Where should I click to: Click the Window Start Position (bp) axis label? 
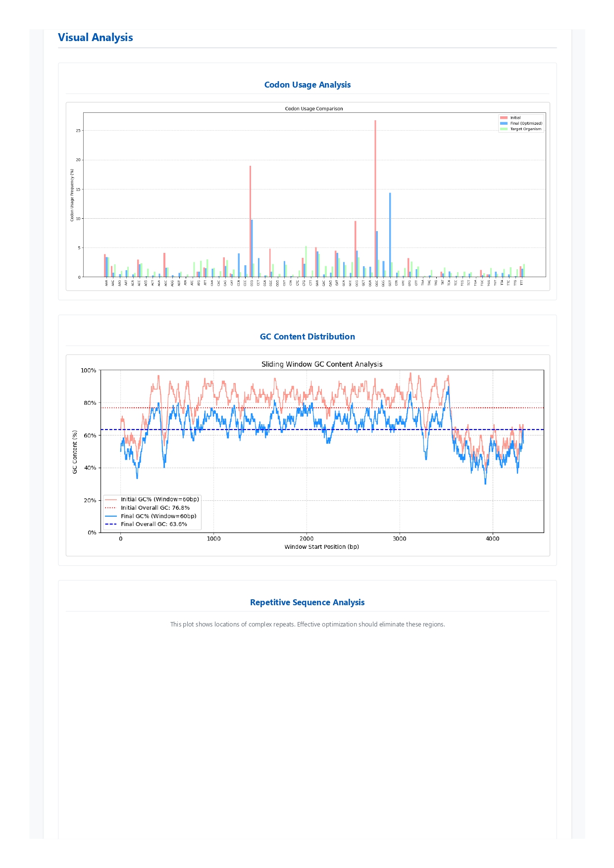tap(322, 547)
